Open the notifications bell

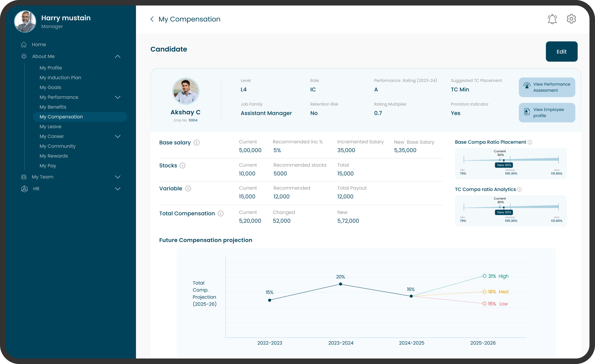[552, 19]
